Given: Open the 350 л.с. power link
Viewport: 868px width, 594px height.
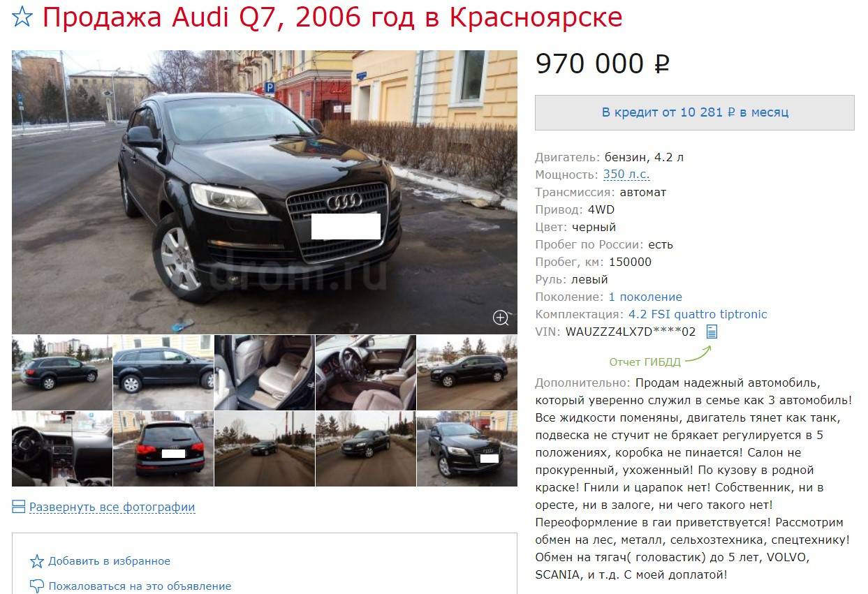Looking at the screenshot, I should coord(626,175).
